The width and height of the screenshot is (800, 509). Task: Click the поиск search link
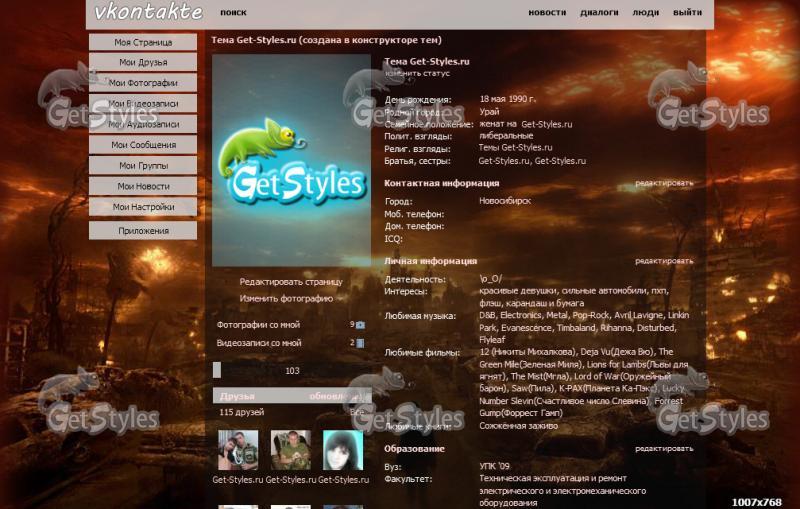point(233,13)
